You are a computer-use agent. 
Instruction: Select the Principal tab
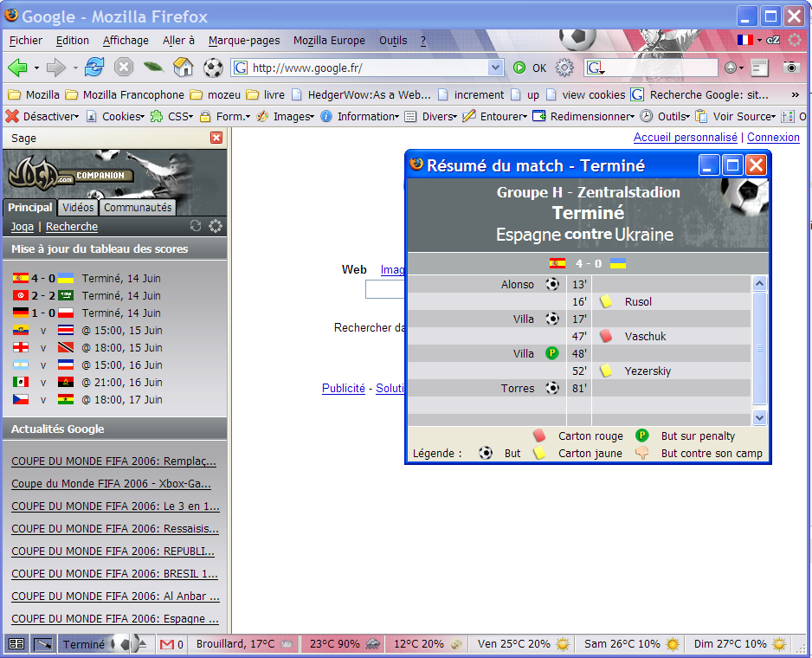(x=29, y=207)
